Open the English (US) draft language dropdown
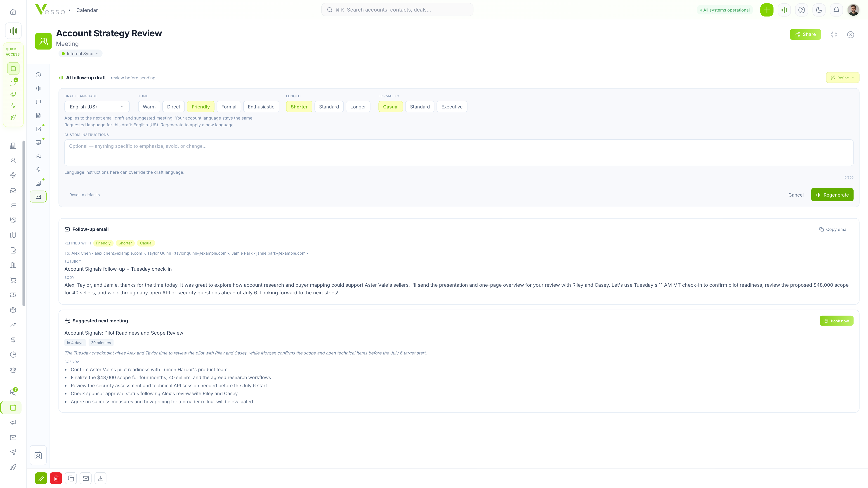This screenshot has width=868, height=488. [x=97, y=107]
